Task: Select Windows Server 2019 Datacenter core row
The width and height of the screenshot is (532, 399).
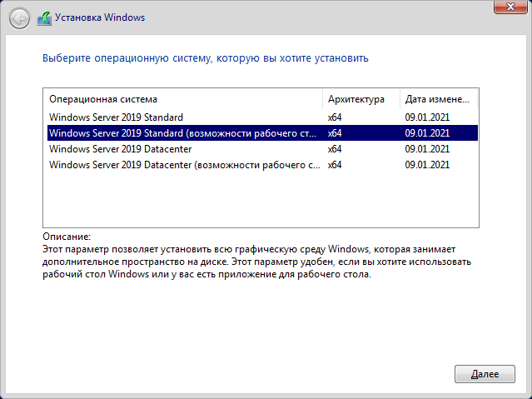Action: click(262, 149)
